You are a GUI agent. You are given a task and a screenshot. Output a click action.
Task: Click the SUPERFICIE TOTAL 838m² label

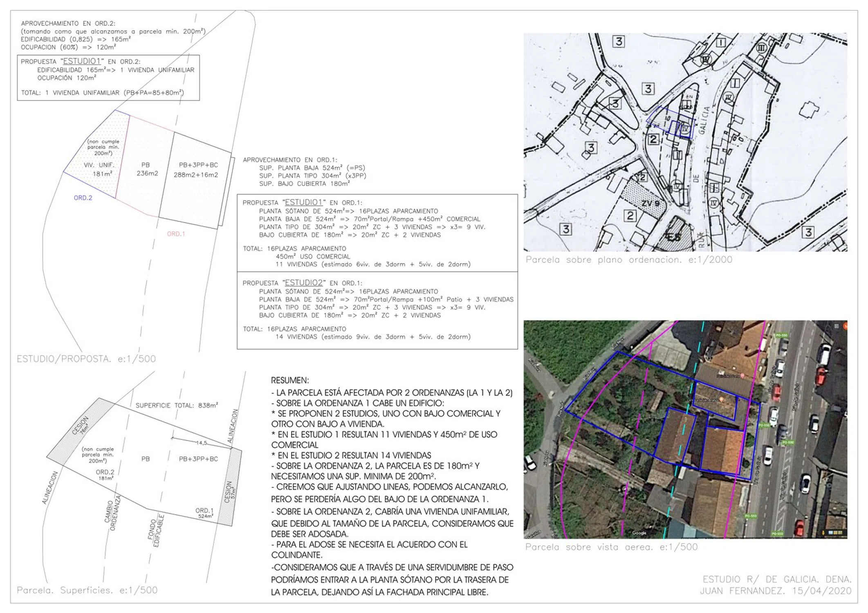[177, 405]
